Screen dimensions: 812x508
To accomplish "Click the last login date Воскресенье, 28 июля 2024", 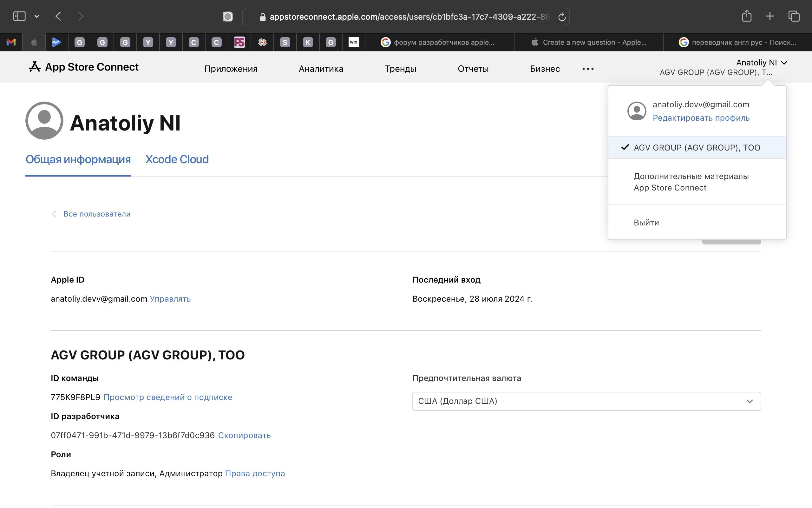I will [x=472, y=299].
